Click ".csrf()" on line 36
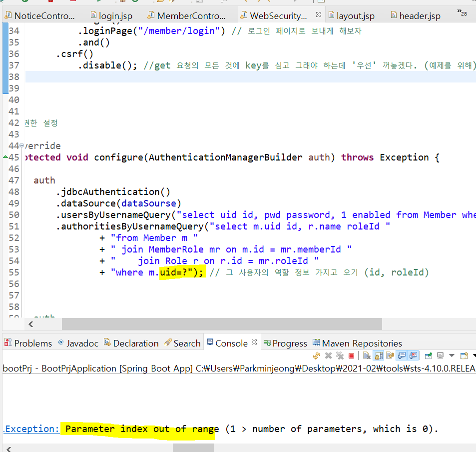476x452 pixels. coord(75,54)
